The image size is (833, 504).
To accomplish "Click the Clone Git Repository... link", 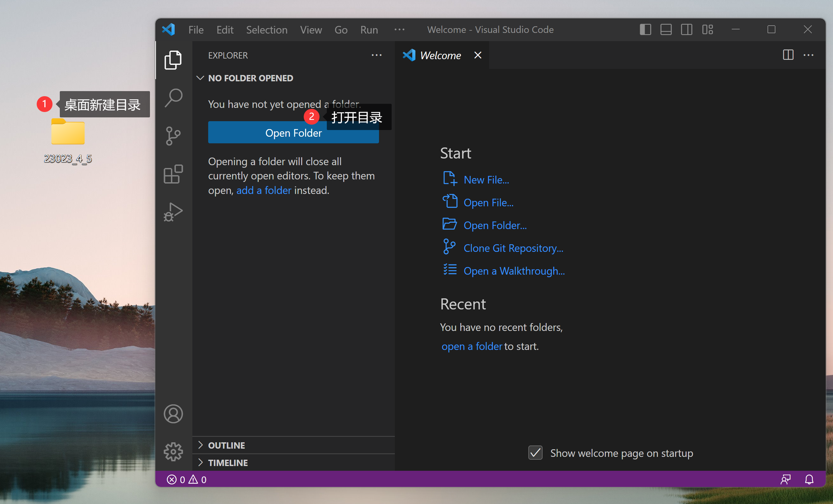I will 513,248.
